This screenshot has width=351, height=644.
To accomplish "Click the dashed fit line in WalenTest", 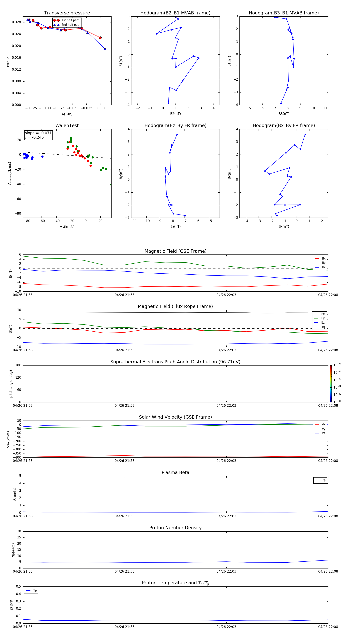I will [x=67, y=155].
